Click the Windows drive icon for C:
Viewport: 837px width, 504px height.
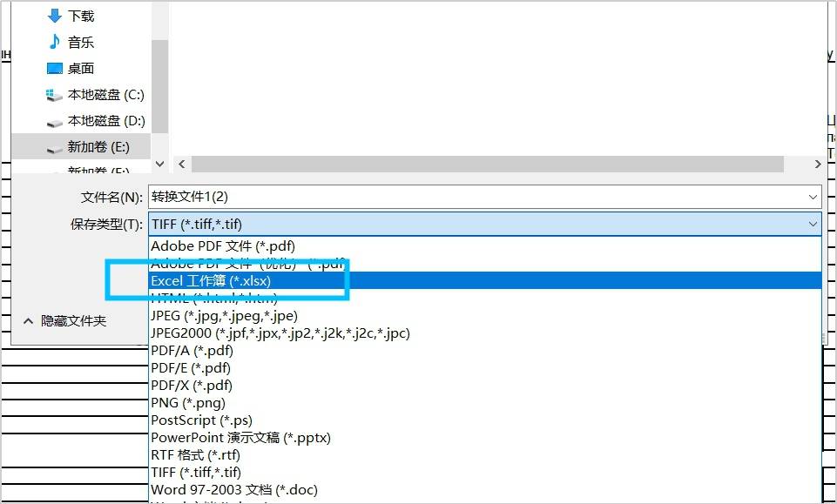[x=55, y=95]
